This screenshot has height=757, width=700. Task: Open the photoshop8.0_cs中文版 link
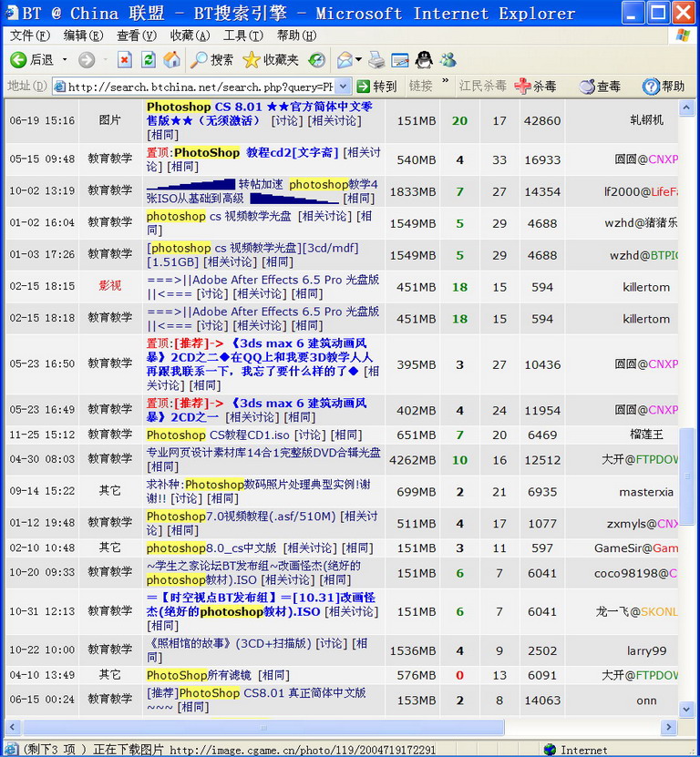(211, 548)
